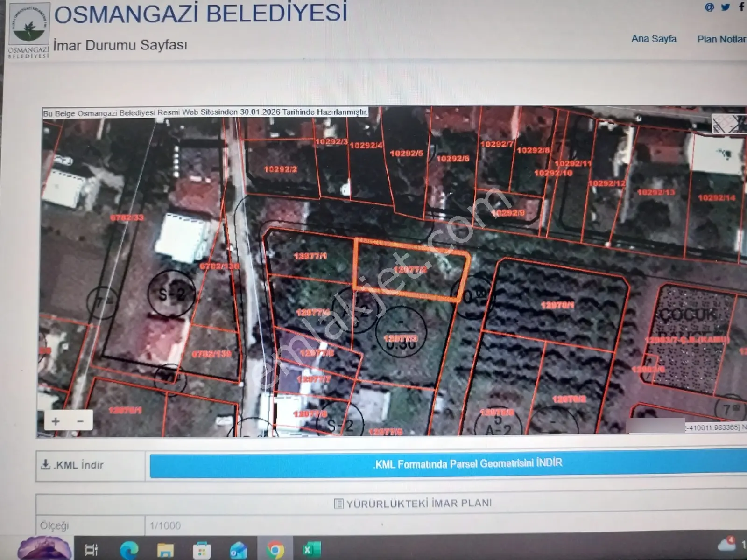Screen dimensions: 747x560
Task: Open Task View on the taskbar
Action: (92, 550)
